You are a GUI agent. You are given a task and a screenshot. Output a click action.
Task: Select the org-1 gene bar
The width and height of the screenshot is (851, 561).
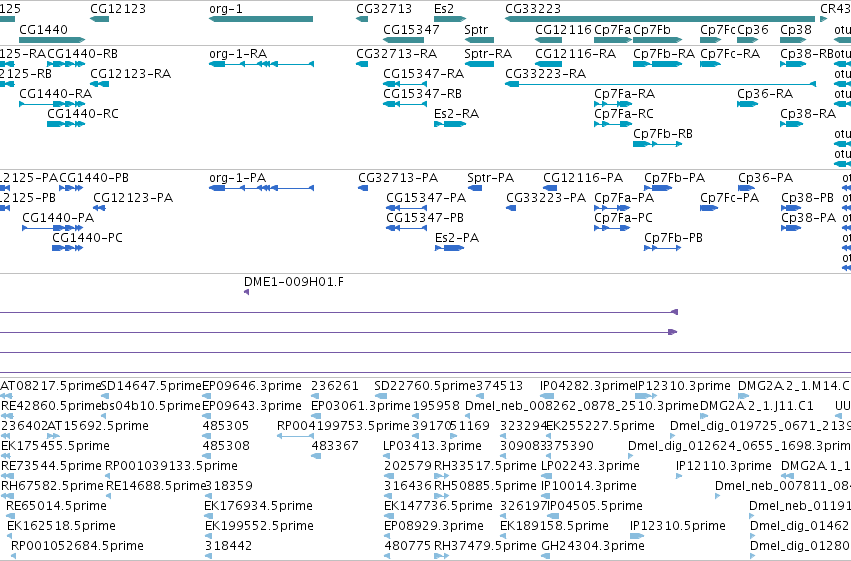click(x=261, y=19)
